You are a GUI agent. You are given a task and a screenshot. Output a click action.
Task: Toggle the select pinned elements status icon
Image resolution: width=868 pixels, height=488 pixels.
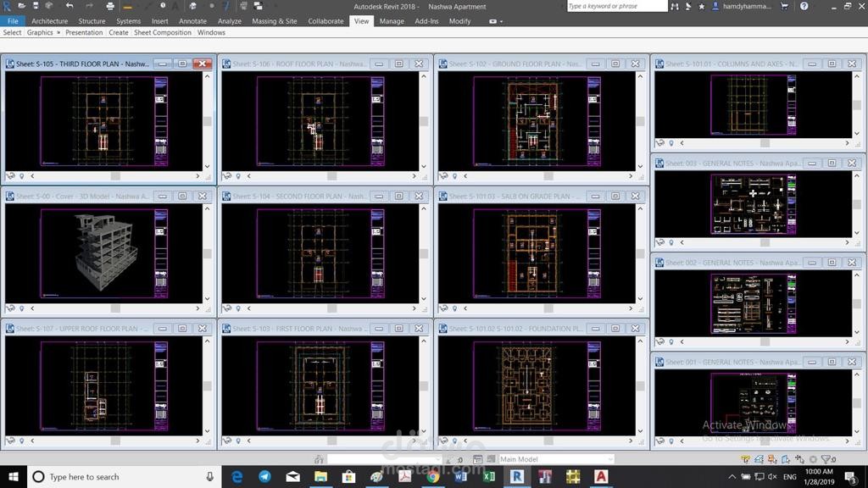772,459
